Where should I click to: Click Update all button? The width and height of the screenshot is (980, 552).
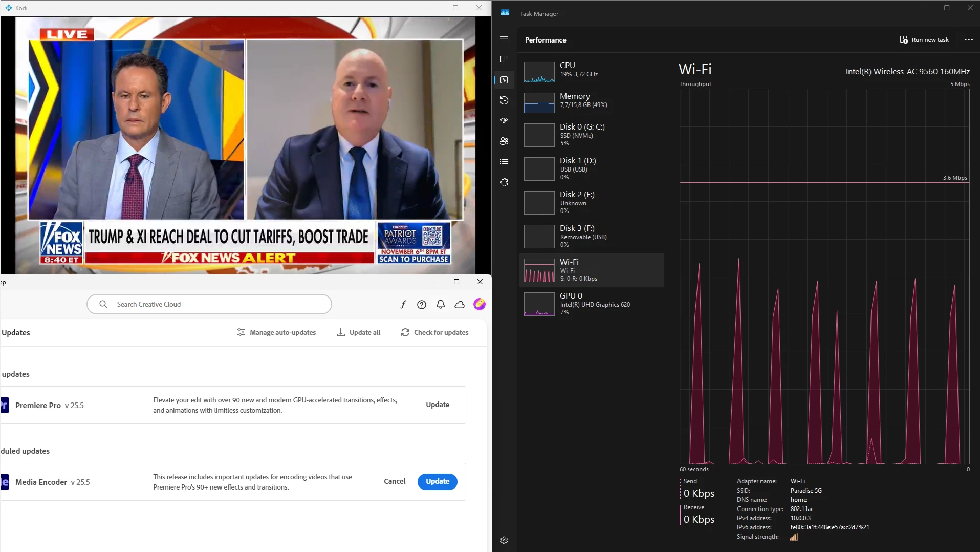coord(358,332)
